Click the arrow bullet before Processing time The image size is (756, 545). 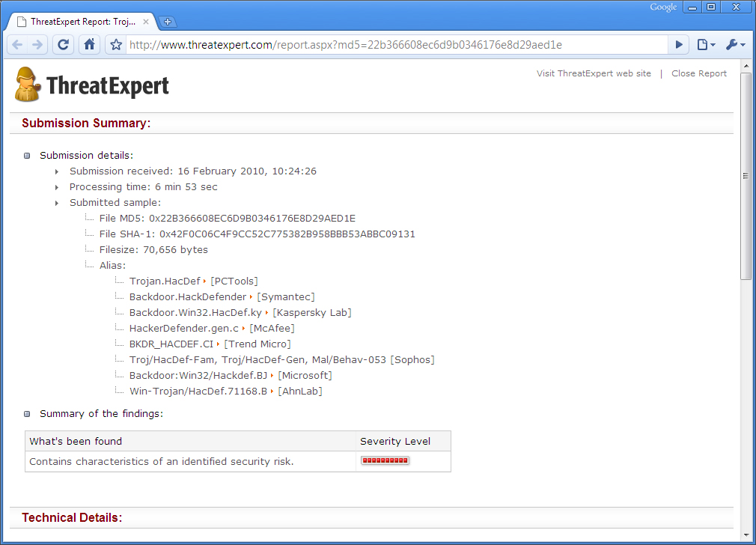pos(57,188)
